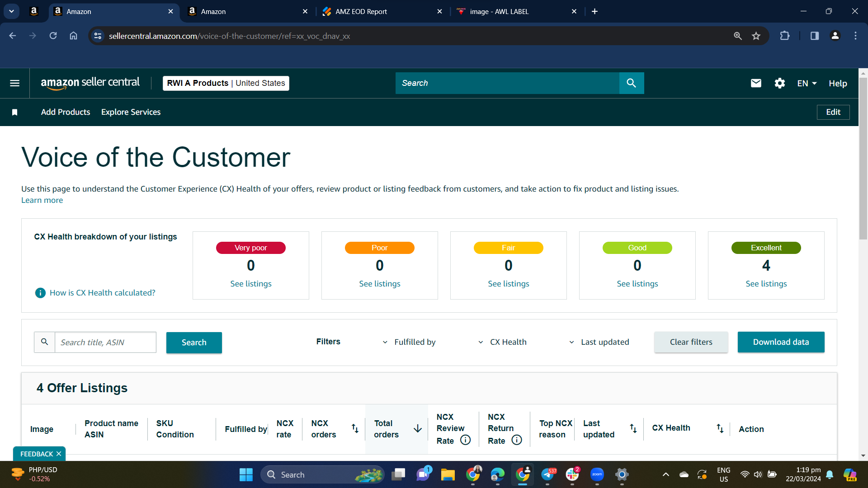See listings under Poor
The image size is (868, 488).
(x=380, y=284)
